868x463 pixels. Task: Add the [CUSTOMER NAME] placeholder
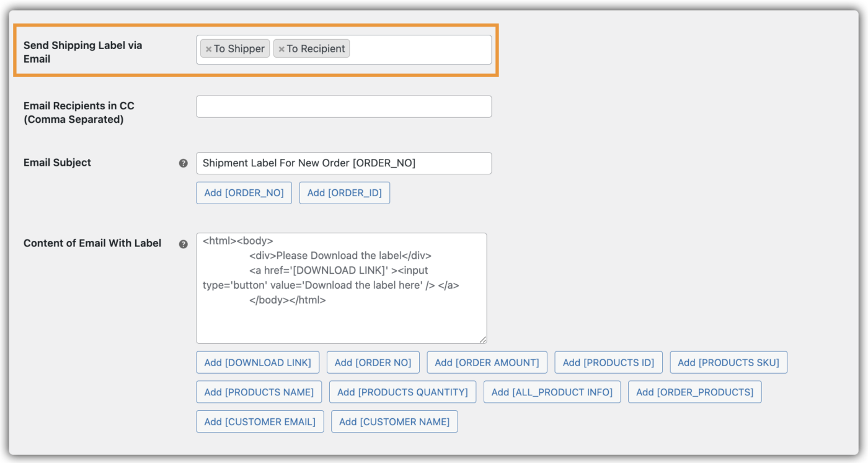[394, 422]
